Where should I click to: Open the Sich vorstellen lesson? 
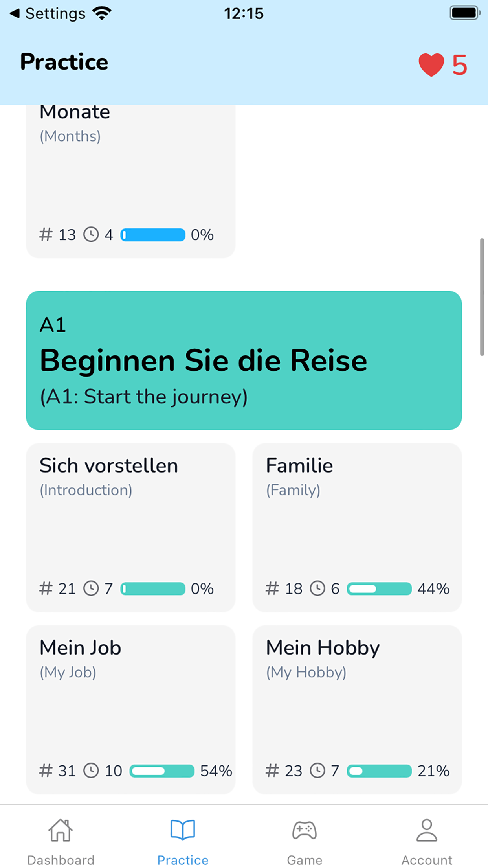click(x=130, y=527)
